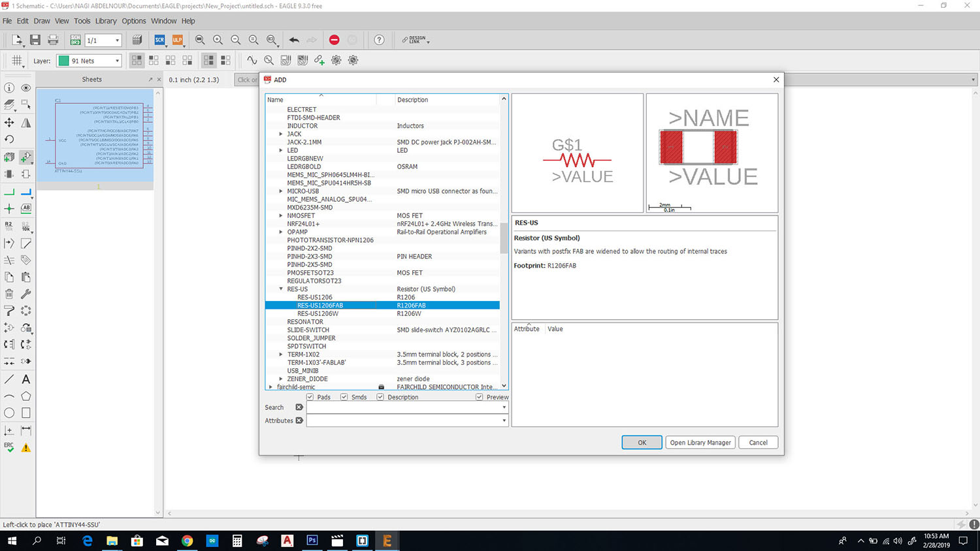Viewport: 980px width, 551px height.
Task: Expand the ZENER_DIODE tree node
Action: click(281, 379)
